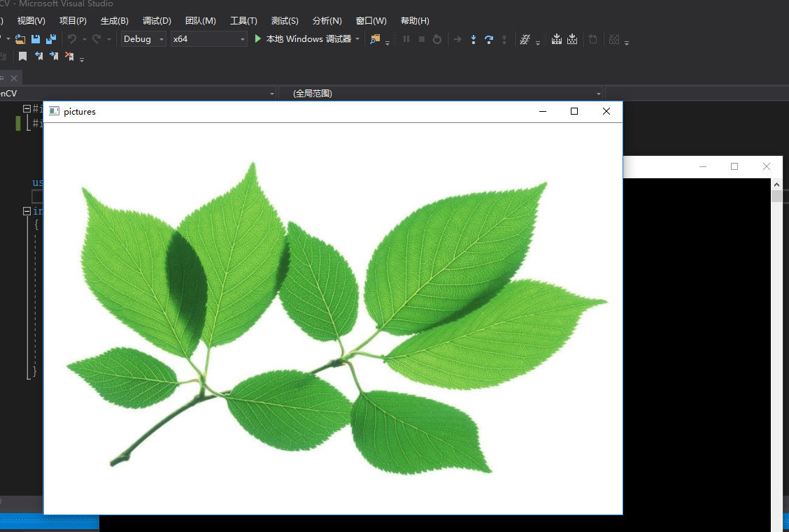The width and height of the screenshot is (789, 532).
Task: Open the 项目(P) menu
Action: (x=73, y=20)
